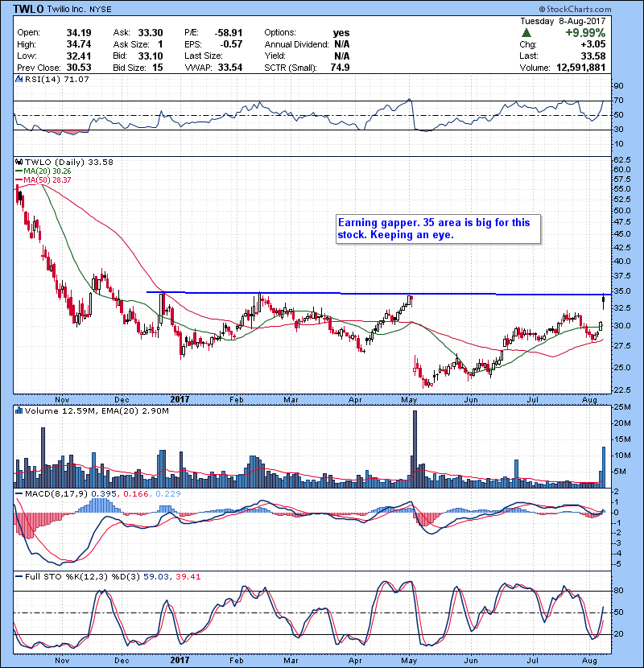This screenshot has height=668, width=644.
Task: Click the Open value 34.19
Action: (79, 33)
